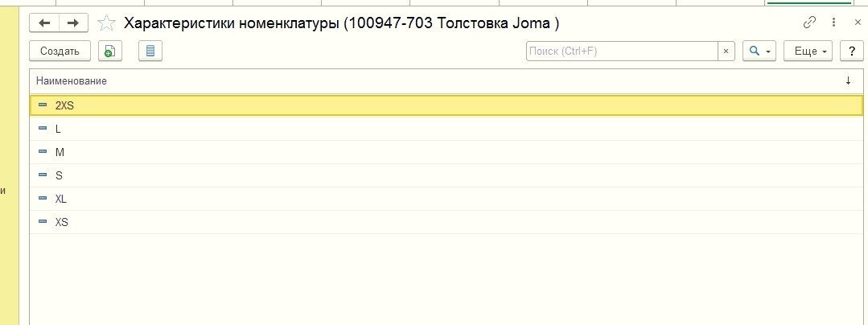Open the Еще dropdown menu

pyautogui.click(x=808, y=51)
